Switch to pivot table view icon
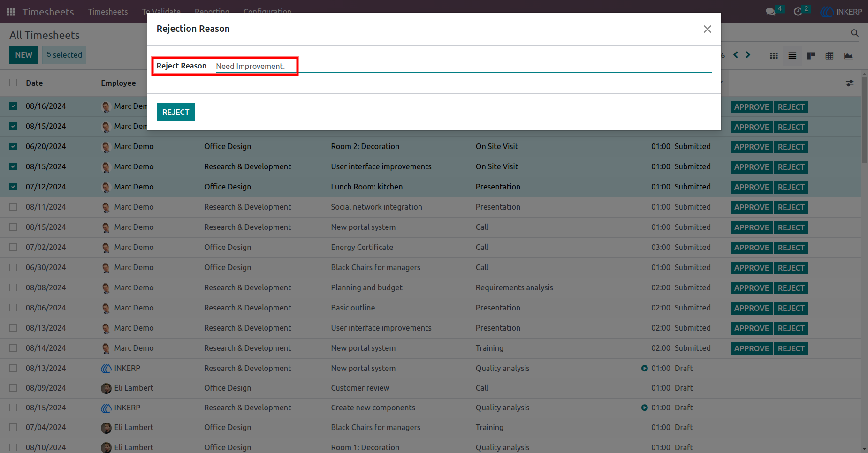 click(x=830, y=56)
